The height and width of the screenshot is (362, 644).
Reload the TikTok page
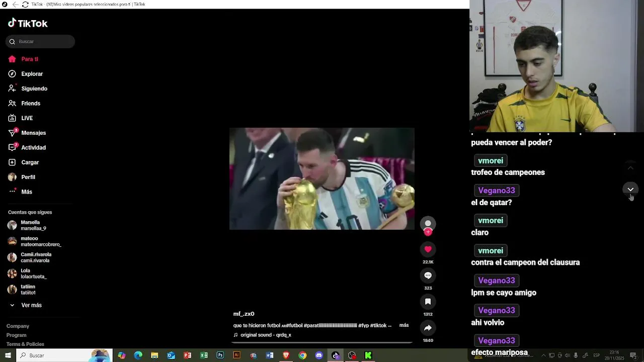25,5
